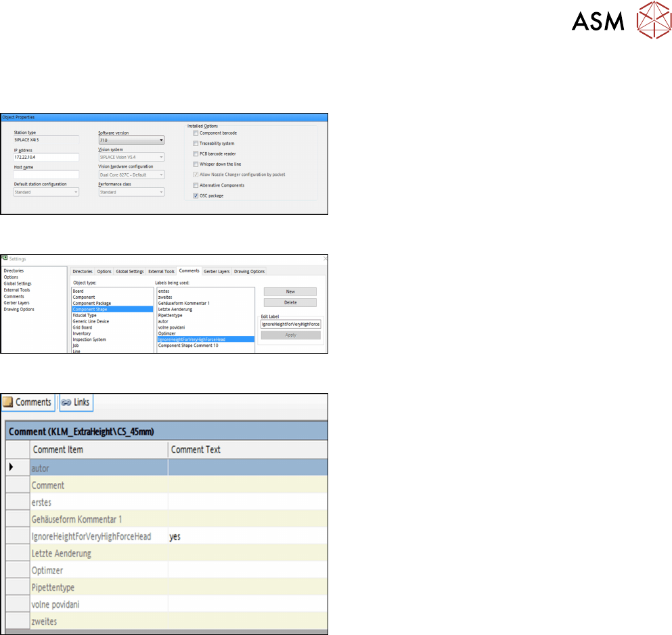The height and width of the screenshot is (635, 672).
Task: Click the Delete label button
Action: click(x=290, y=302)
